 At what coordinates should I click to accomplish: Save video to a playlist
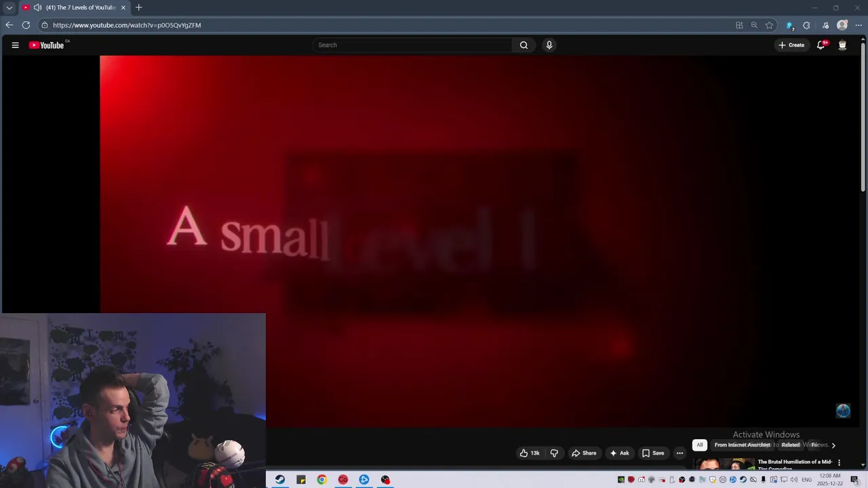tap(653, 453)
